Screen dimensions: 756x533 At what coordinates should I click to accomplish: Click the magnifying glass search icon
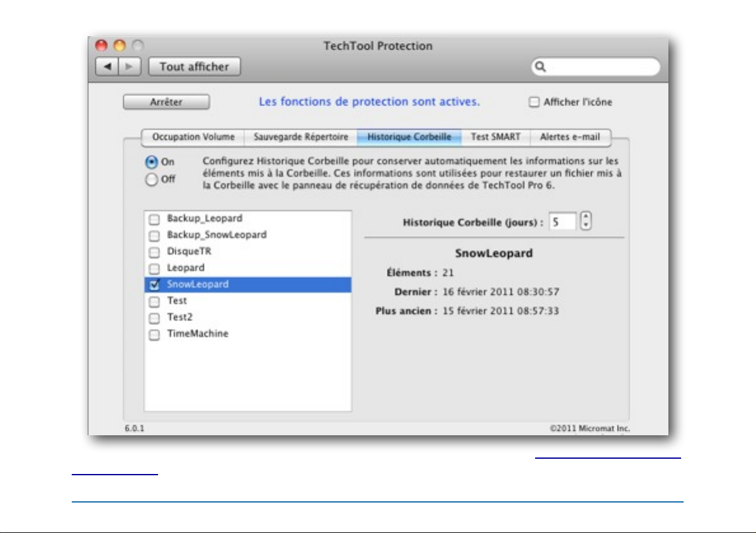(540, 67)
